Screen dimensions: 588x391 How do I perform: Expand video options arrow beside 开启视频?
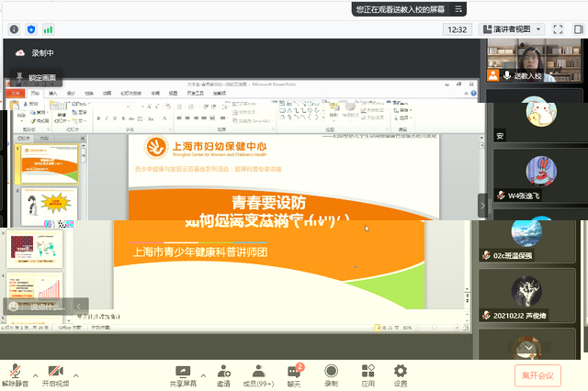tap(75, 375)
